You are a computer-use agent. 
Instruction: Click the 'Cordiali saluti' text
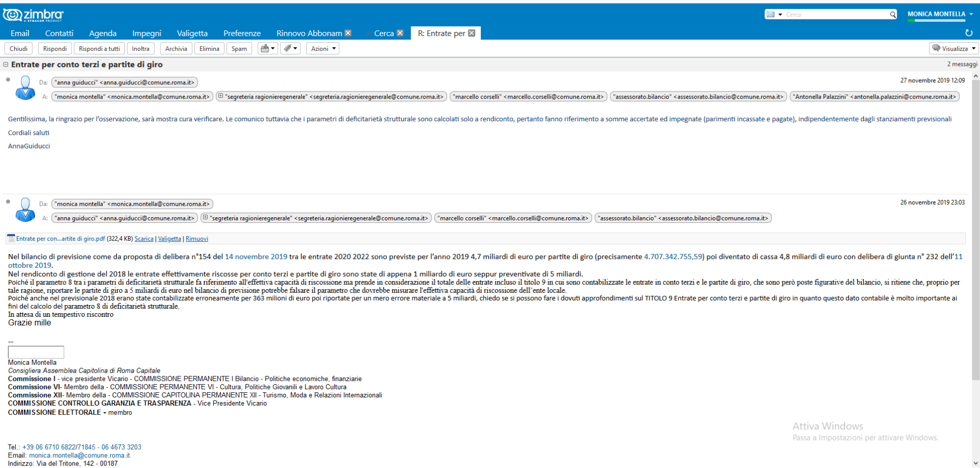[29, 132]
